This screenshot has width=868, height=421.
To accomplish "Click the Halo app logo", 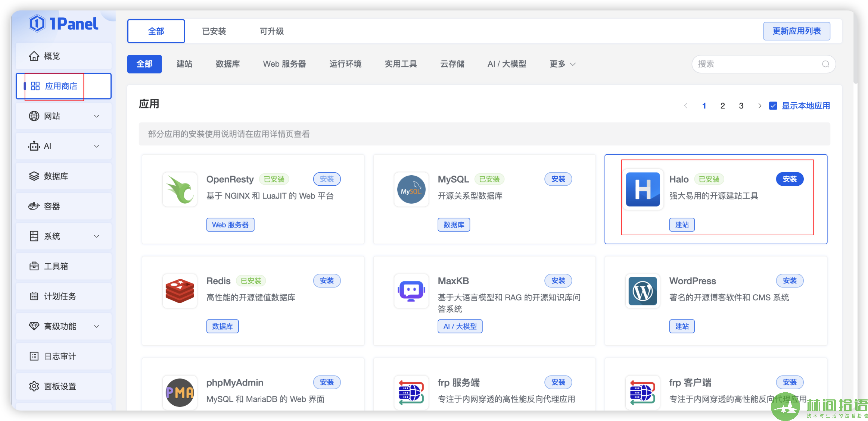I will [x=643, y=189].
